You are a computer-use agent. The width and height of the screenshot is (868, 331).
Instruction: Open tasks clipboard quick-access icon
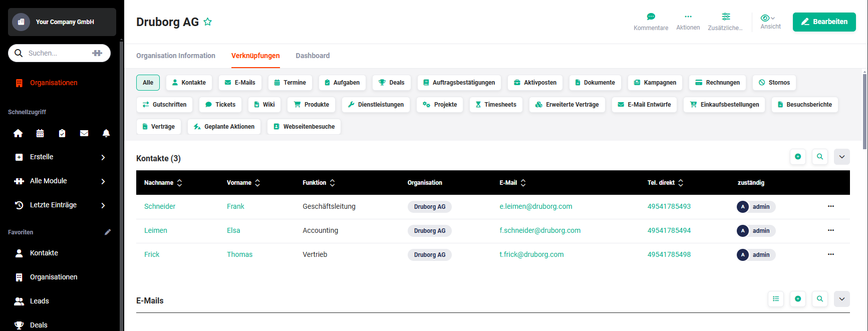click(x=62, y=133)
